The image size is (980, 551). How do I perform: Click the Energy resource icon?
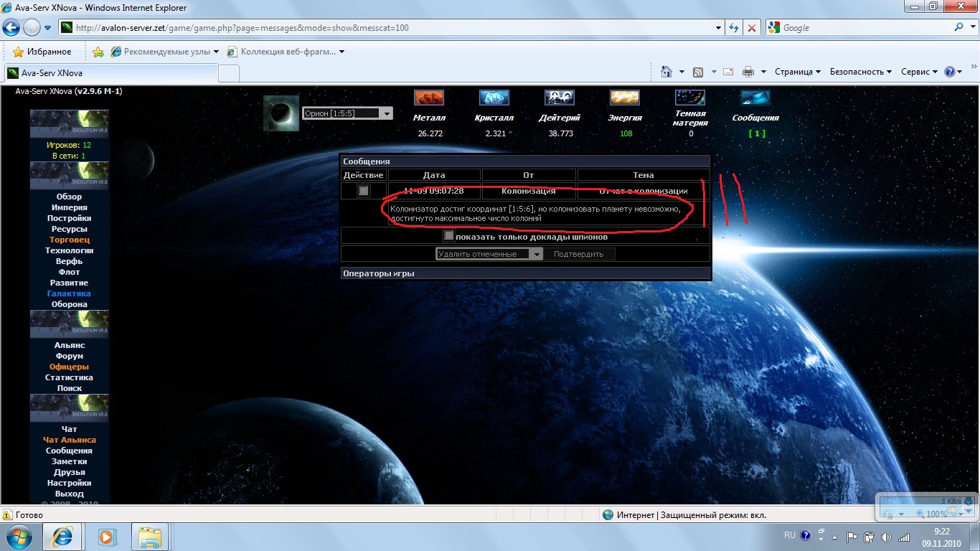pyautogui.click(x=625, y=98)
